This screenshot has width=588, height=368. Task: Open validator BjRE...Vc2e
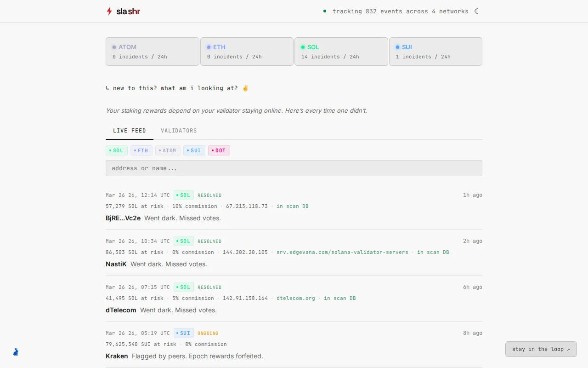pyautogui.click(x=123, y=218)
